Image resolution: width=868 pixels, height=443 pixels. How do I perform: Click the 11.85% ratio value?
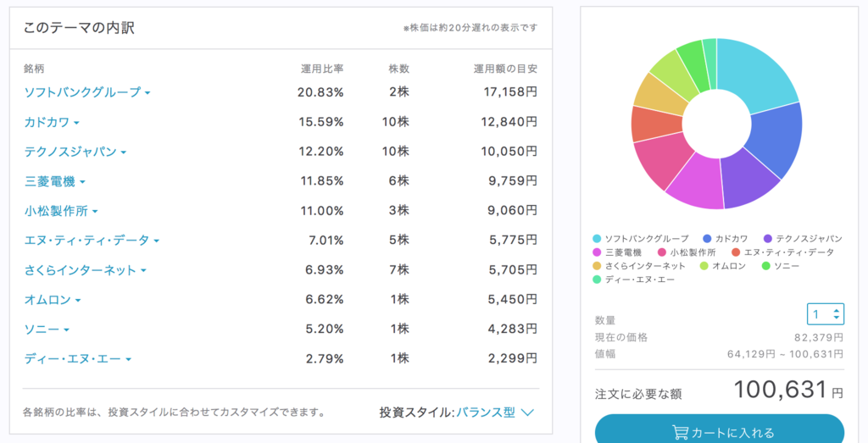[x=321, y=181]
